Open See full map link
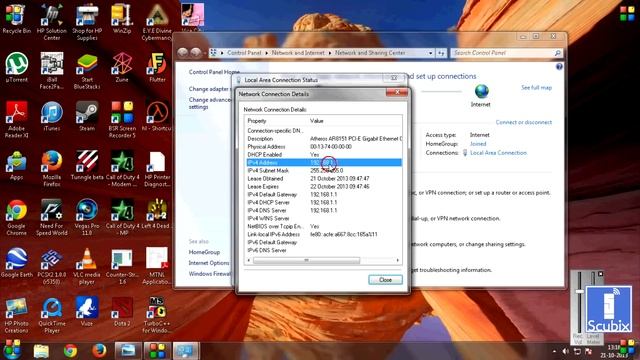 [x=536, y=88]
